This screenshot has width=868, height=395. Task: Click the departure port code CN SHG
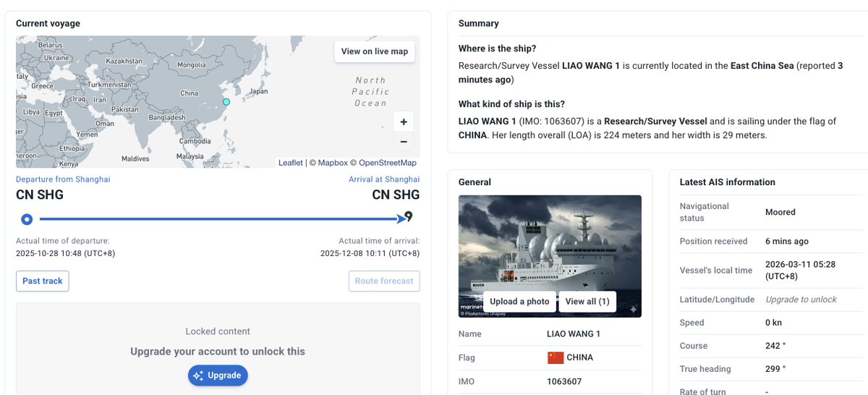tap(40, 195)
